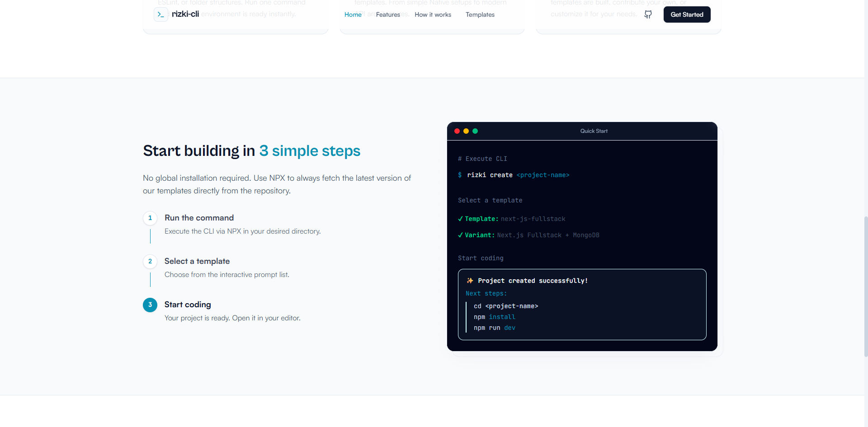Click the red traffic light dot
The width and height of the screenshot is (868, 427).
coord(457,131)
